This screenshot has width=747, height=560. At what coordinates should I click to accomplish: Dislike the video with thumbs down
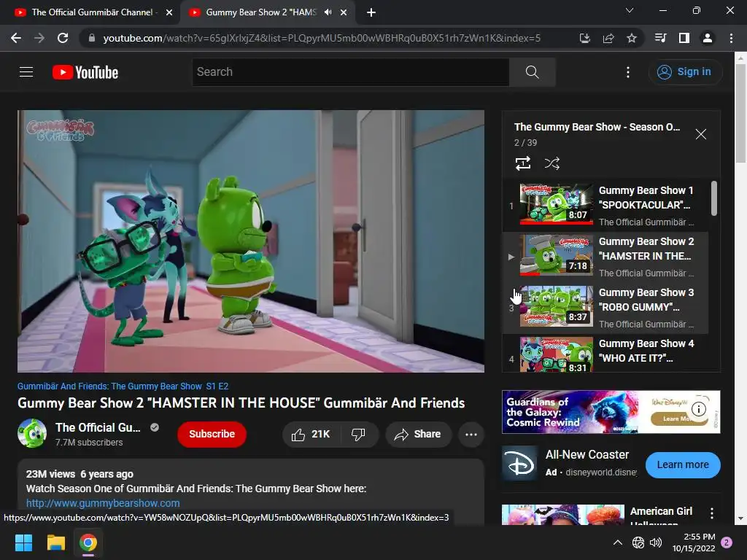(x=359, y=435)
